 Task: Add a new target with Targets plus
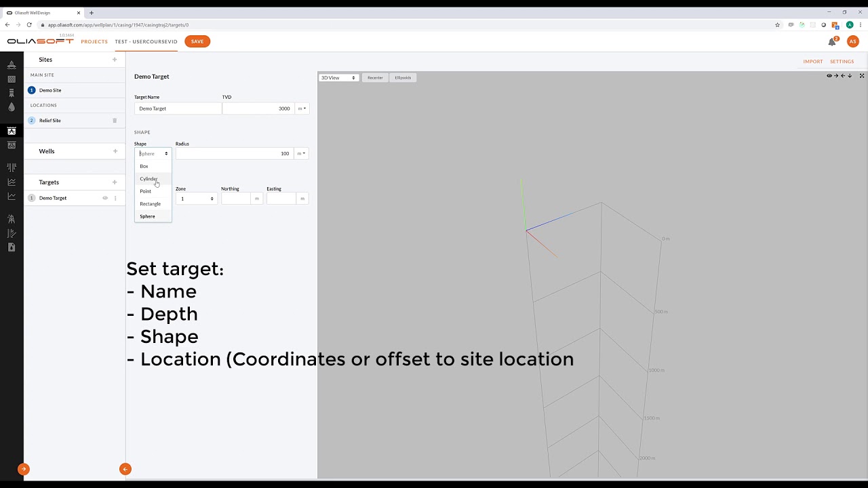click(115, 182)
